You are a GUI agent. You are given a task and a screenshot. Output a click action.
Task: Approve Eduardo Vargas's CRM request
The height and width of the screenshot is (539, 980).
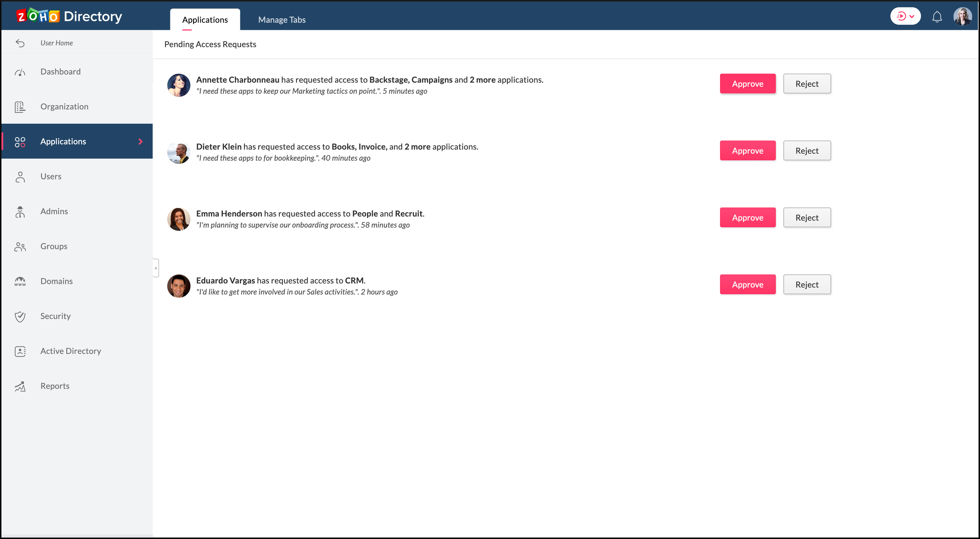(x=747, y=284)
